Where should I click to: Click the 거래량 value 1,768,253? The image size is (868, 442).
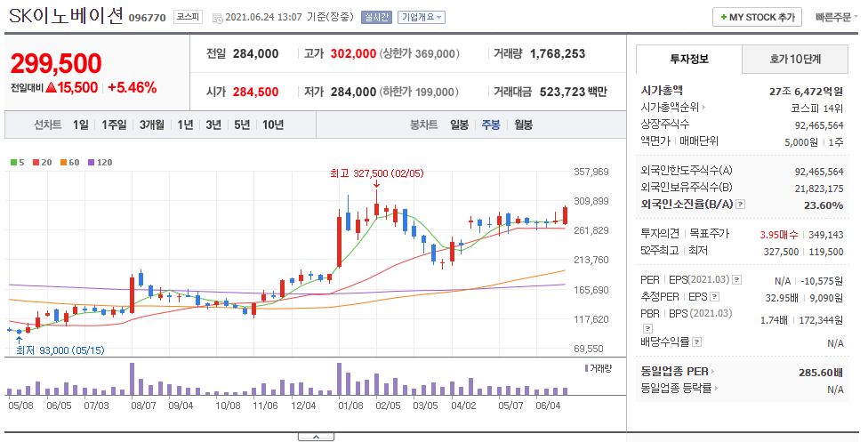(558, 53)
